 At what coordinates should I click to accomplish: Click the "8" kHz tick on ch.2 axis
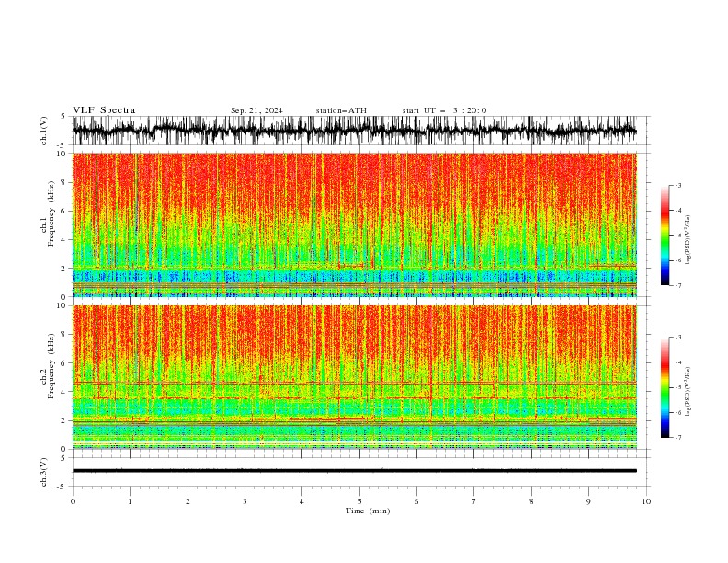65,335
